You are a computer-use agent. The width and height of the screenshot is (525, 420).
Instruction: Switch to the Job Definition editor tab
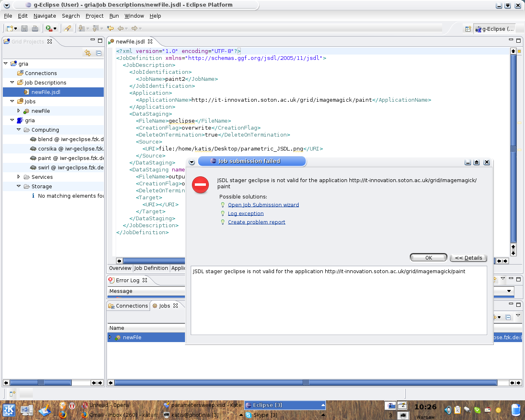click(x=151, y=268)
